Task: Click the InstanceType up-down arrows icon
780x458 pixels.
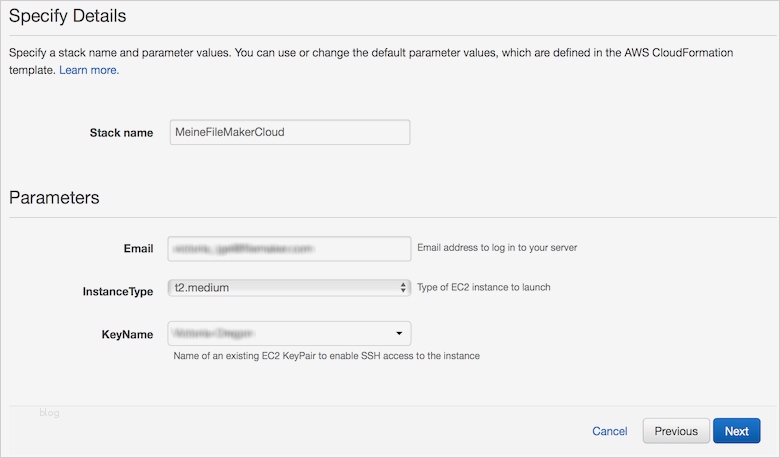Action: tap(403, 288)
